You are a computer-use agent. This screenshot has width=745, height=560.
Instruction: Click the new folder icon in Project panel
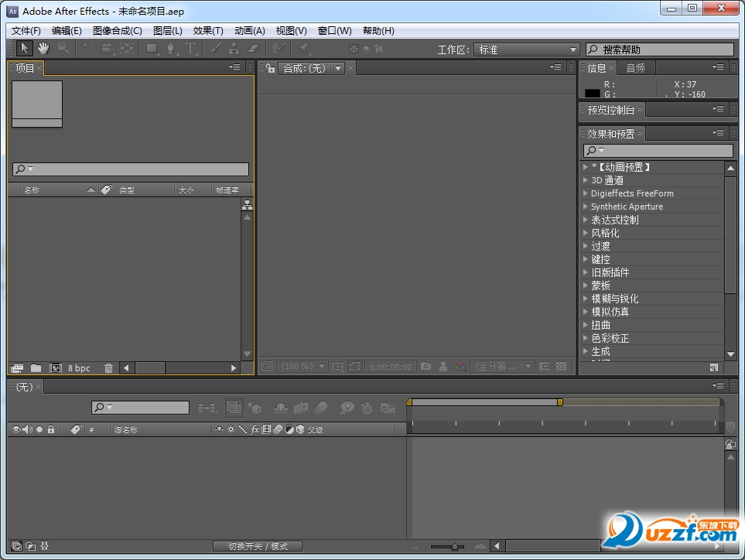pos(36,368)
